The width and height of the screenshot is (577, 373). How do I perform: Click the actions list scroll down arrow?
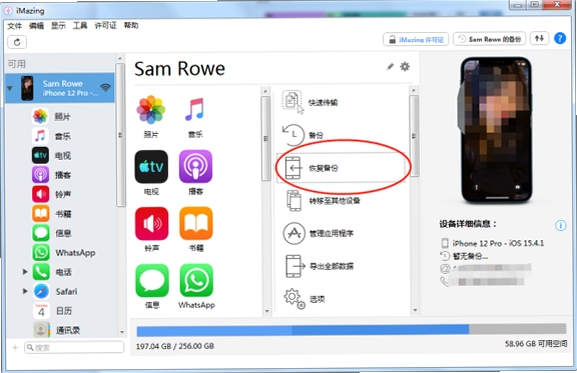point(415,310)
